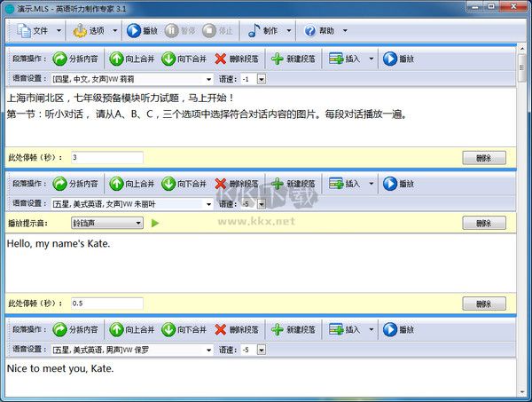Viewport: 532px width, 402px height.
Task: Click 删除段落 in the second paragraph toolbar
Action: [x=237, y=184]
